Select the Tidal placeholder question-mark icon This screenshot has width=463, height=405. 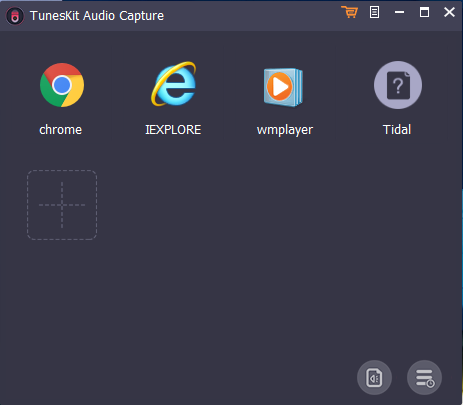point(398,85)
